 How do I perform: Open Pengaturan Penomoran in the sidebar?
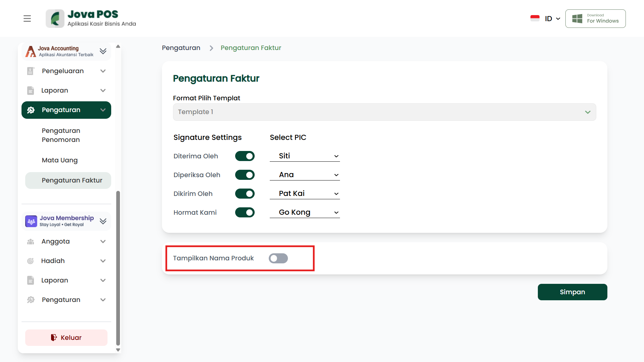(x=61, y=135)
